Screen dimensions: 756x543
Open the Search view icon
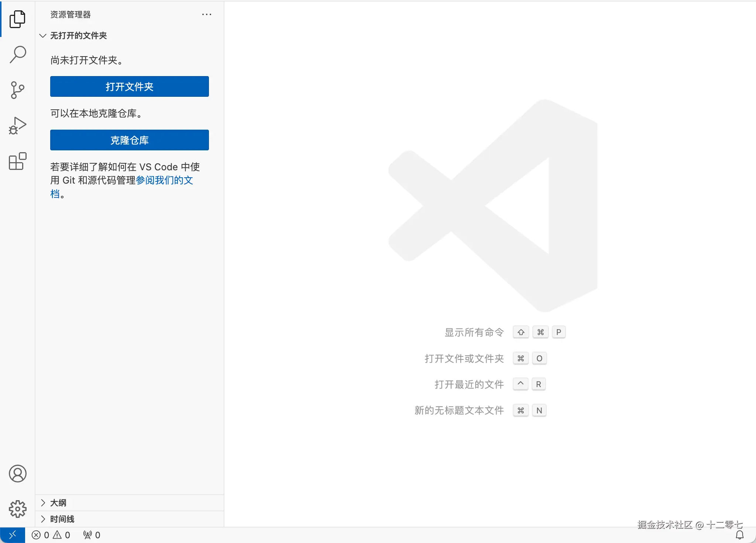click(17, 55)
